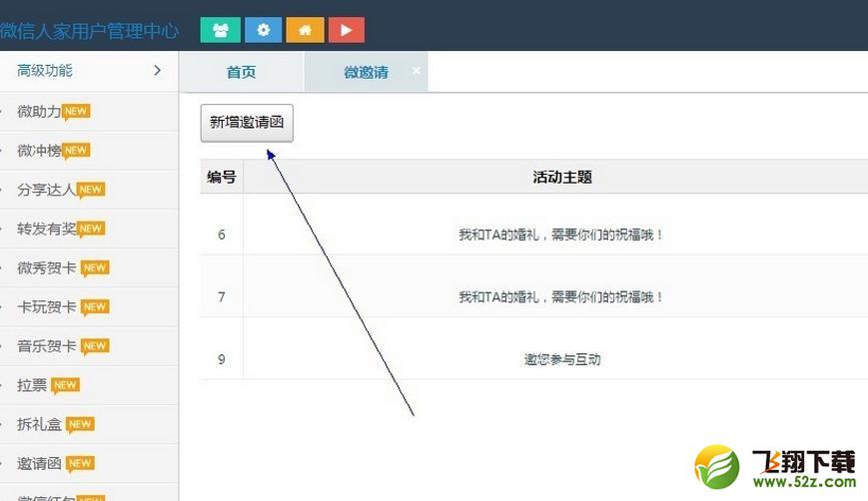Image resolution: width=868 pixels, height=501 pixels.
Task: Click the NEW badge beside 分享达人
Action: 91,190
